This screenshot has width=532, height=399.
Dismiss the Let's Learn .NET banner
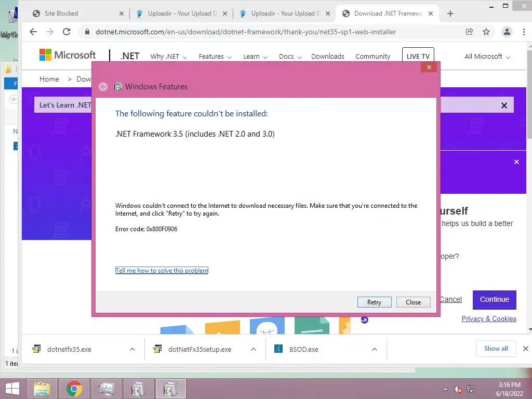(504, 105)
